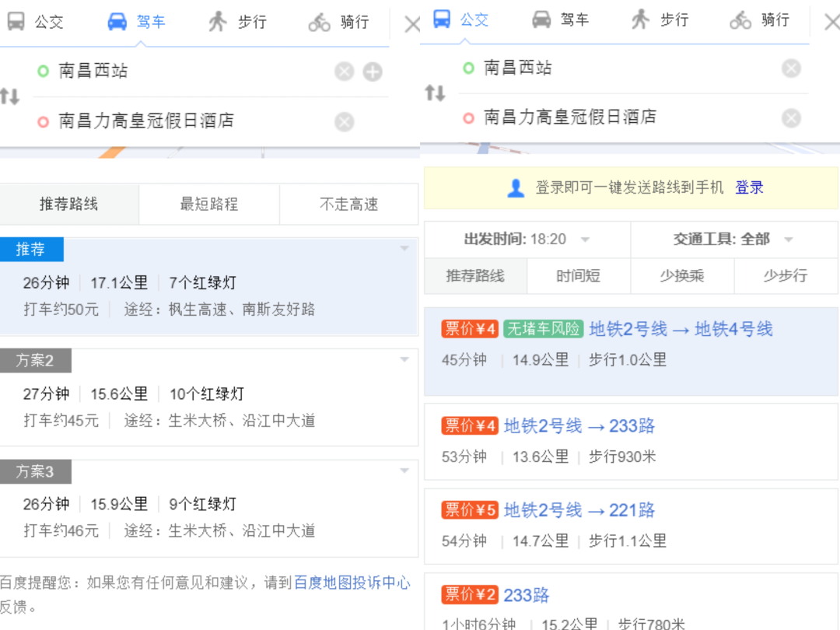Select 不走高速 driving option
840x630 pixels.
tap(348, 204)
